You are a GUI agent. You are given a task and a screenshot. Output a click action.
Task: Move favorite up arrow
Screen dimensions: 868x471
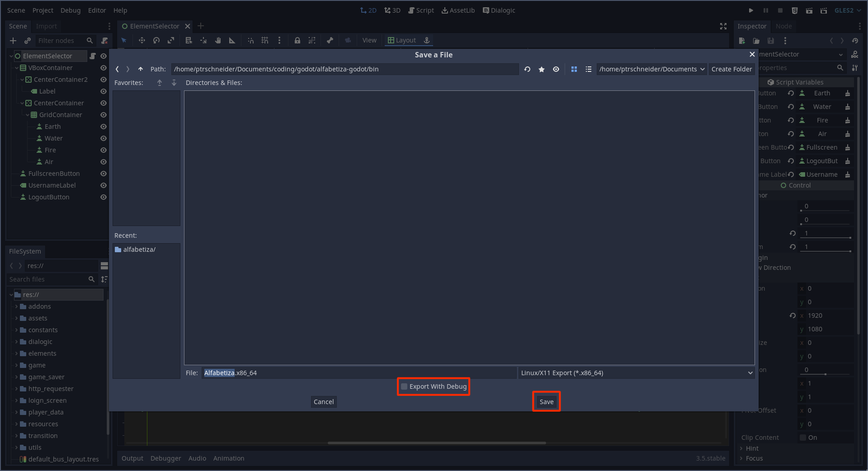[160, 83]
